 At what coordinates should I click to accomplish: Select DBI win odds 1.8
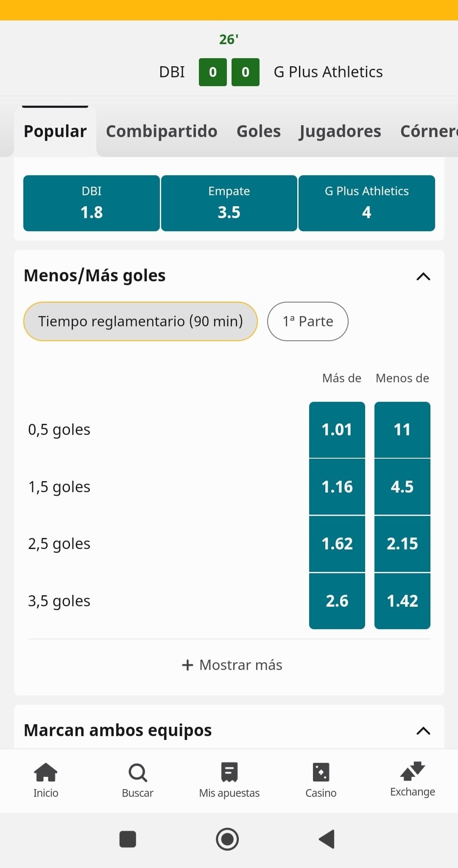pyautogui.click(x=92, y=203)
